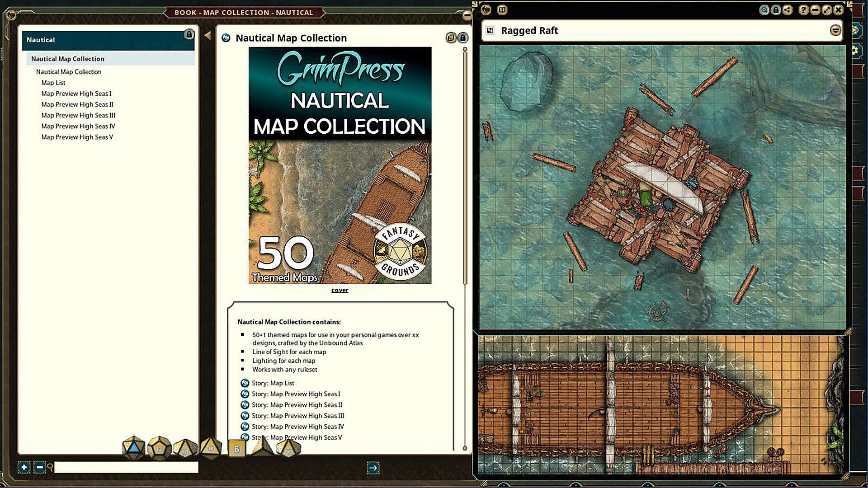Collapse the index panel using left arrow
Image resolution: width=868 pixels, height=488 pixels.
(x=208, y=35)
